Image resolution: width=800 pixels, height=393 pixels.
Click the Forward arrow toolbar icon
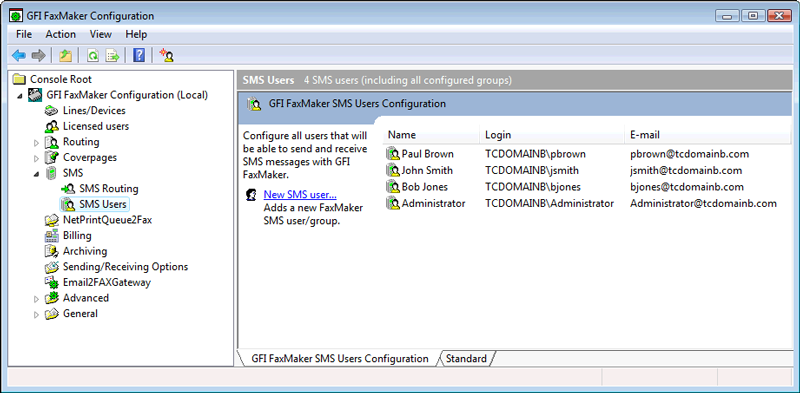[39, 55]
